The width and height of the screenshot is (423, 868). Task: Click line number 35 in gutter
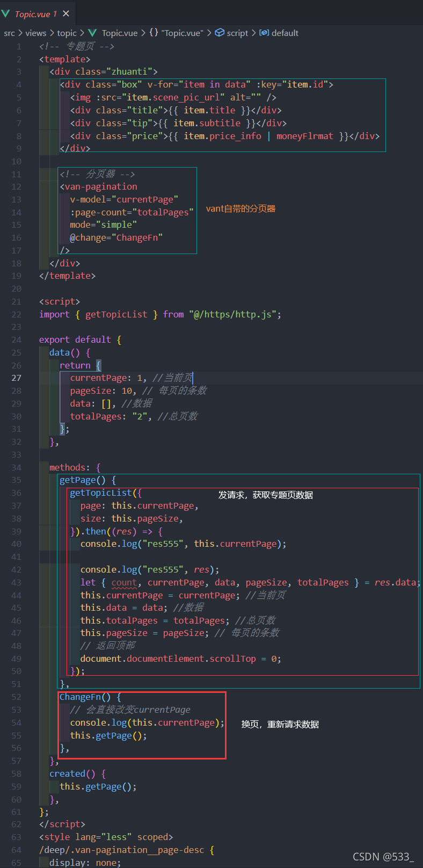click(17, 480)
